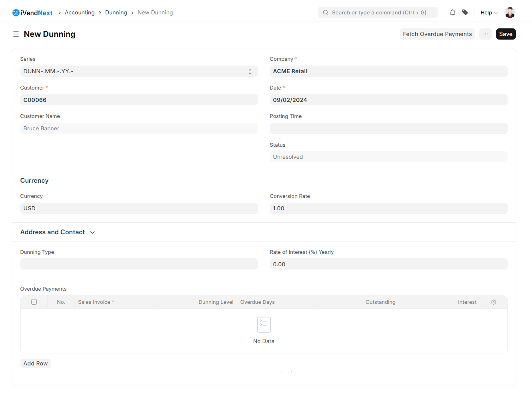Click the tag icon in the navbar
This screenshot has width=532, height=397.
pyautogui.click(x=465, y=12)
